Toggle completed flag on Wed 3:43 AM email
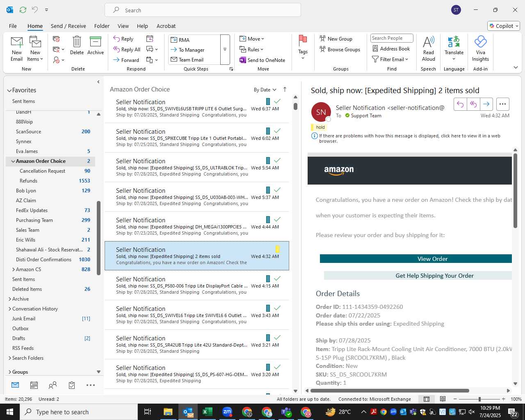 (277, 308)
